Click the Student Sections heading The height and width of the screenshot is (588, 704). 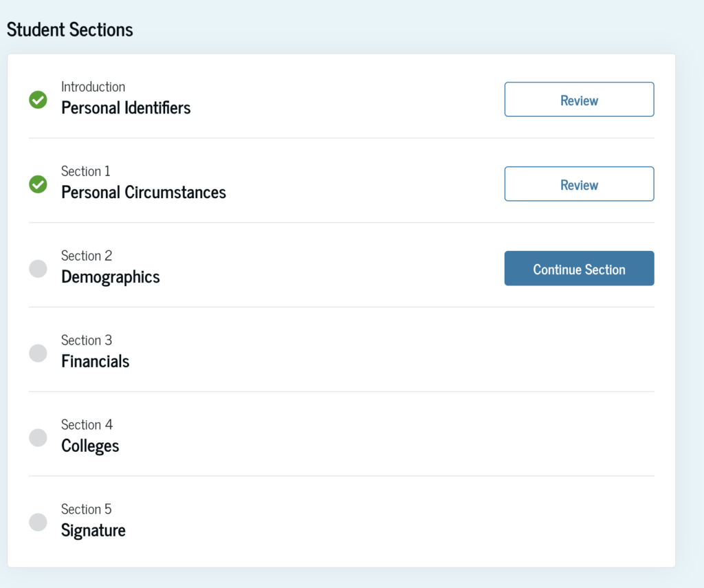69,30
